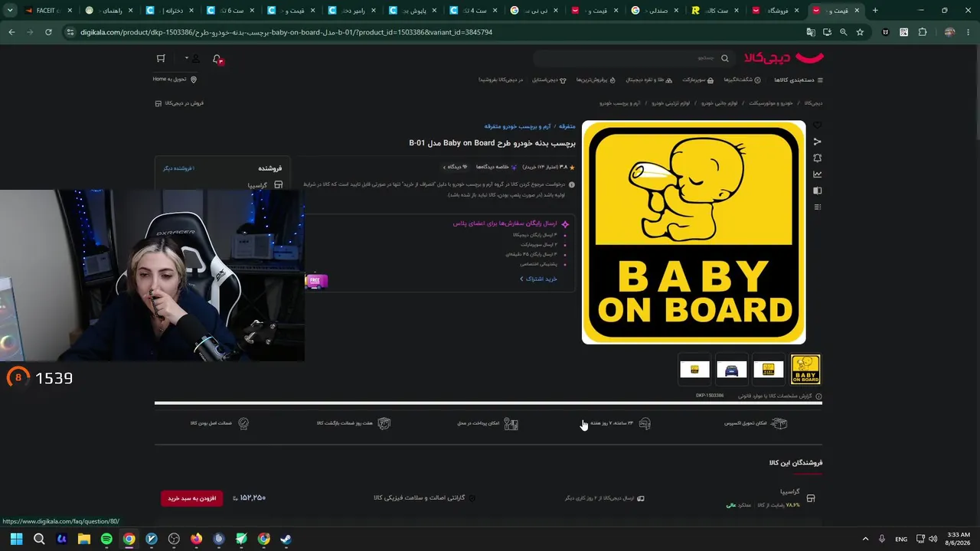Open the طلا و نقره دیجیتال menu item
The height and width of the screenshot is (551, 980).
(x=648, y=80)
